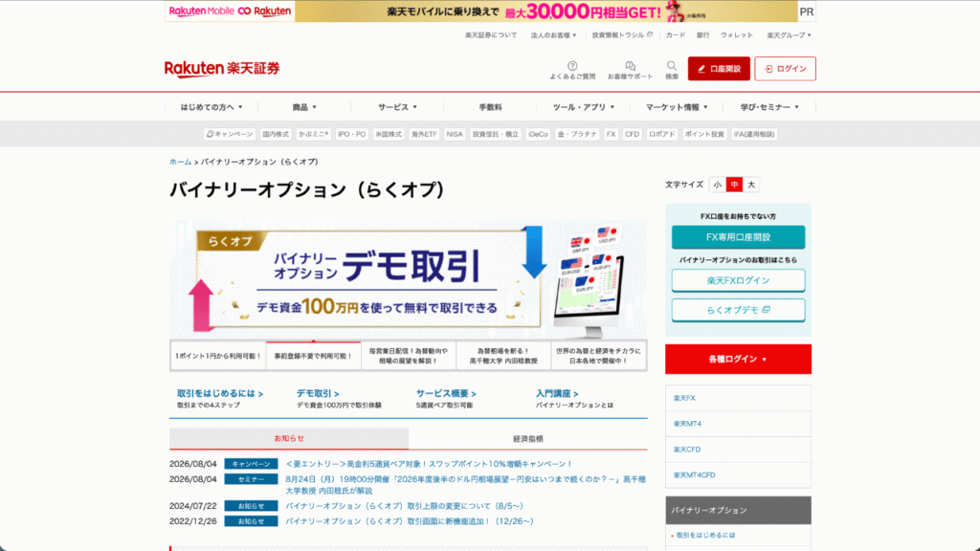Open 銀行 link in top bar
Viewport: 980px width, 551px height.
[x=703, y=35]
